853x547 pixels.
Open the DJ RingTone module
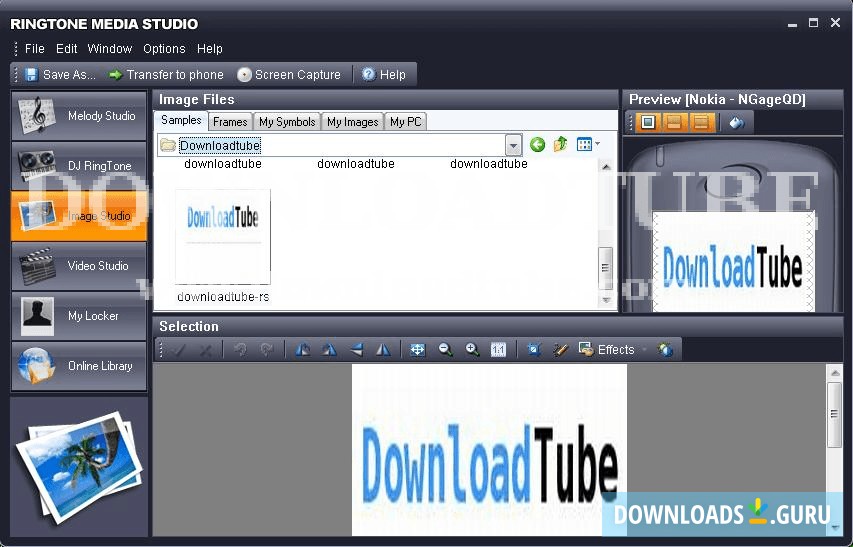(x=79, y=166)
